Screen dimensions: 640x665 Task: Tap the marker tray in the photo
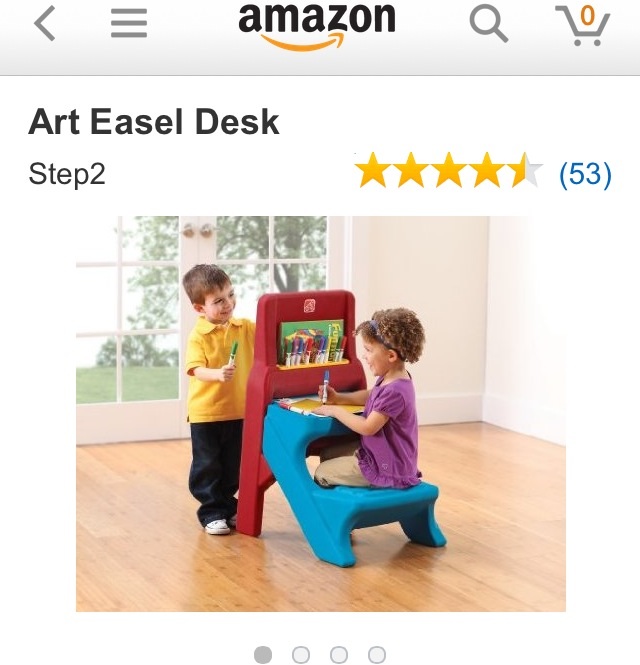pos(313,363)
